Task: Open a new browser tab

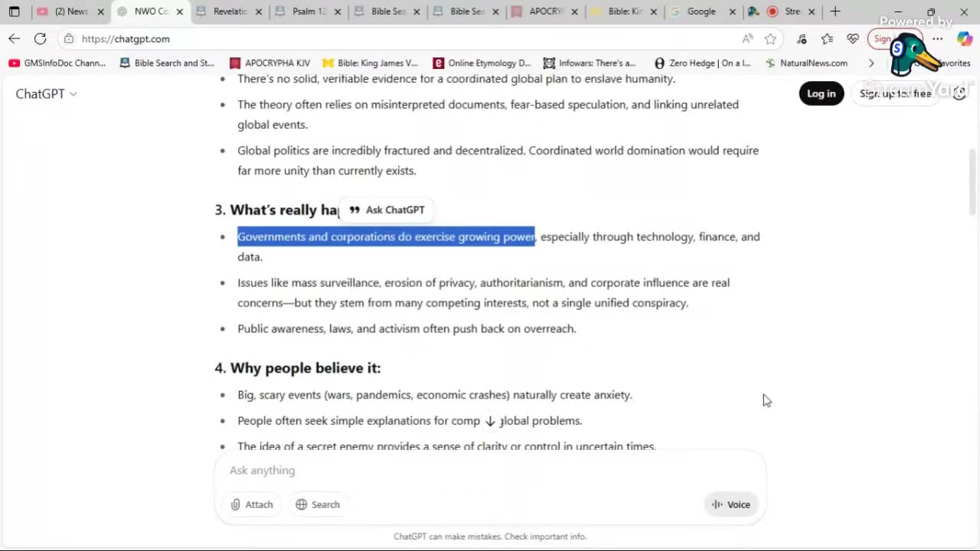Action: [835, 11]
